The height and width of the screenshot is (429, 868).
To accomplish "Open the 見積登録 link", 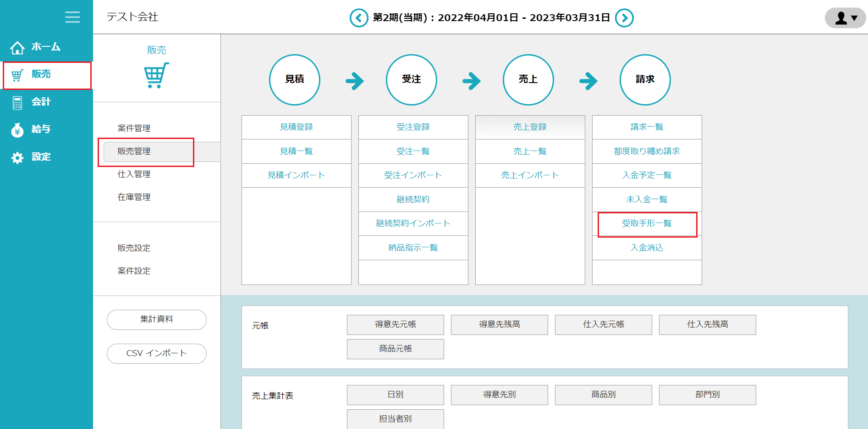I will (x=297, y=127).
